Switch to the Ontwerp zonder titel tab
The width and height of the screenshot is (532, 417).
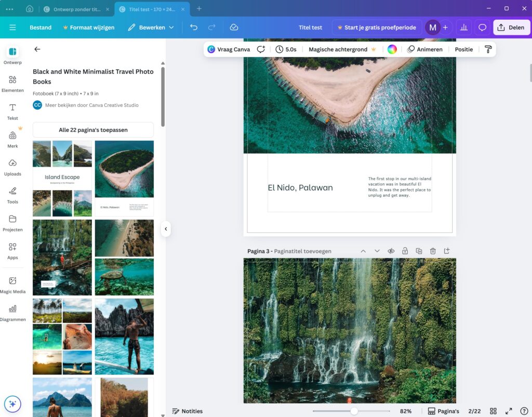76,9
